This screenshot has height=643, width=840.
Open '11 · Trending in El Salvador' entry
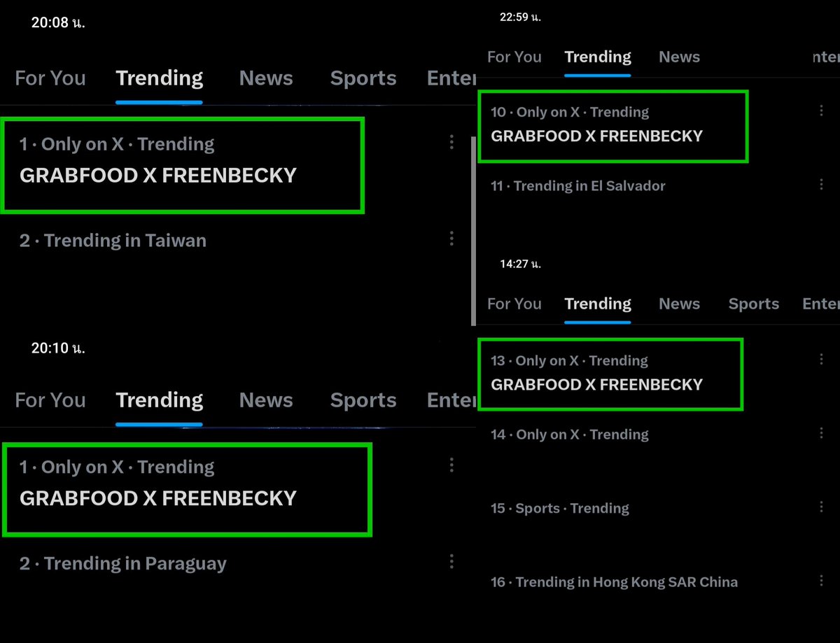tap(578, 186)
